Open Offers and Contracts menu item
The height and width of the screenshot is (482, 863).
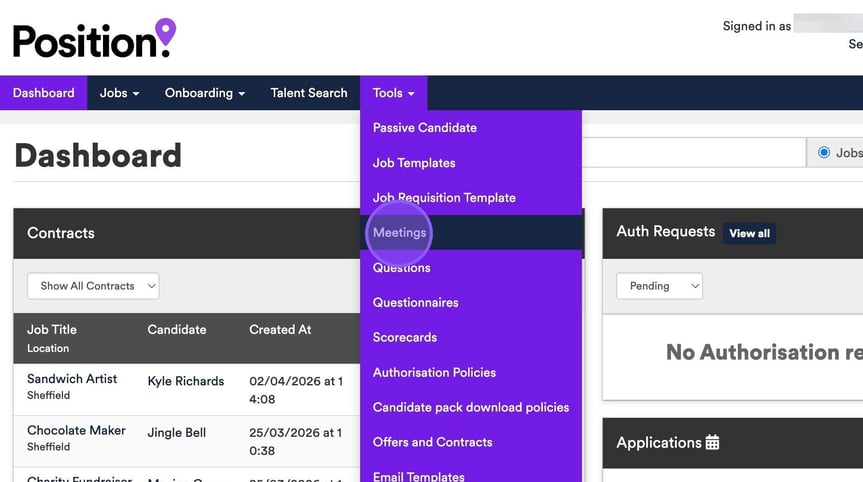(x=432, y=442)
